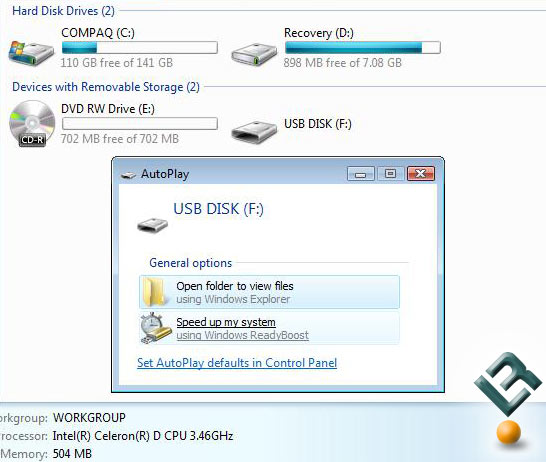Click the DVD RW Drive (E:) label
The width and height of the screenshot is (546, 462).
coord(108,109)
